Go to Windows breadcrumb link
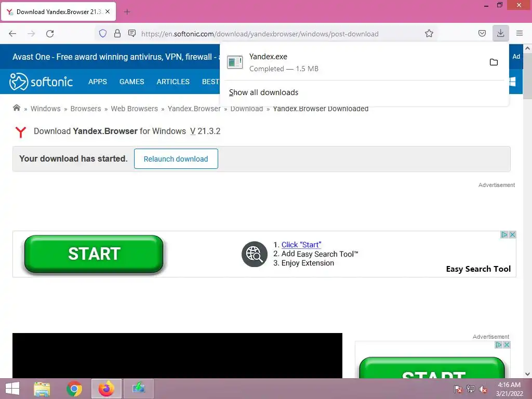 pyautogui.click(x=46, y=109)
